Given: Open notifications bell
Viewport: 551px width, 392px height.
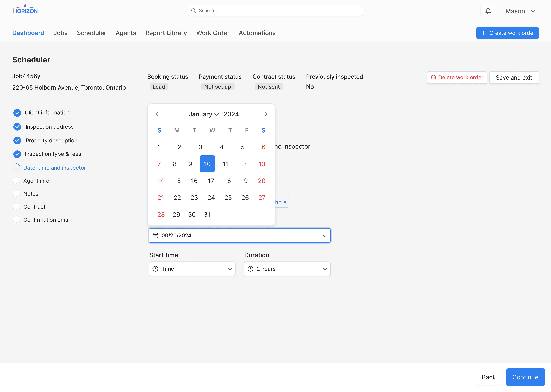Looking at the screenshot, I should 488,11.
